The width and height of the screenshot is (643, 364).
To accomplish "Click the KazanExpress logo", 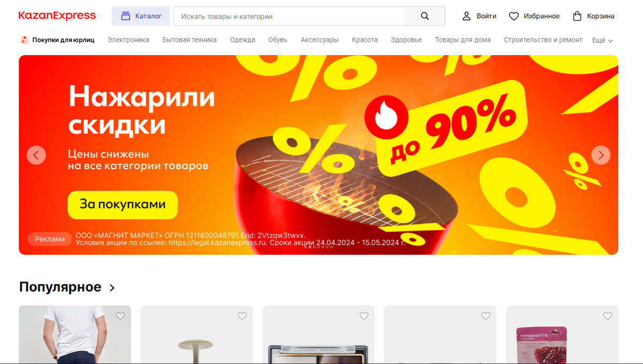I will click(x=57, y=16).
